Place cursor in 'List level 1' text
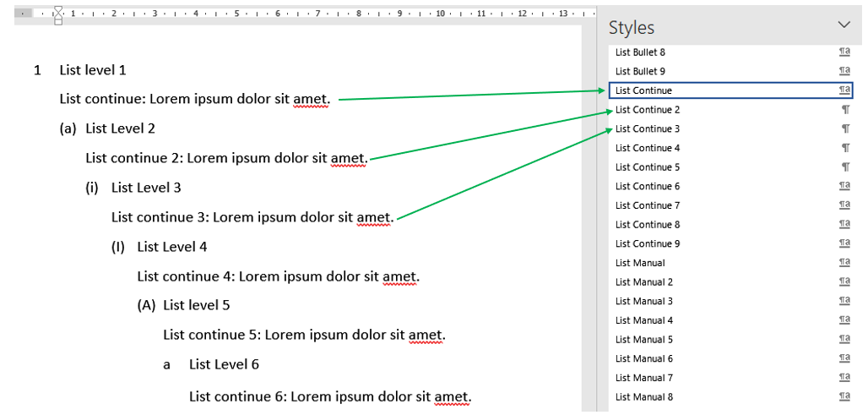Viewport: 868px width, 415px height. (93, 70)
